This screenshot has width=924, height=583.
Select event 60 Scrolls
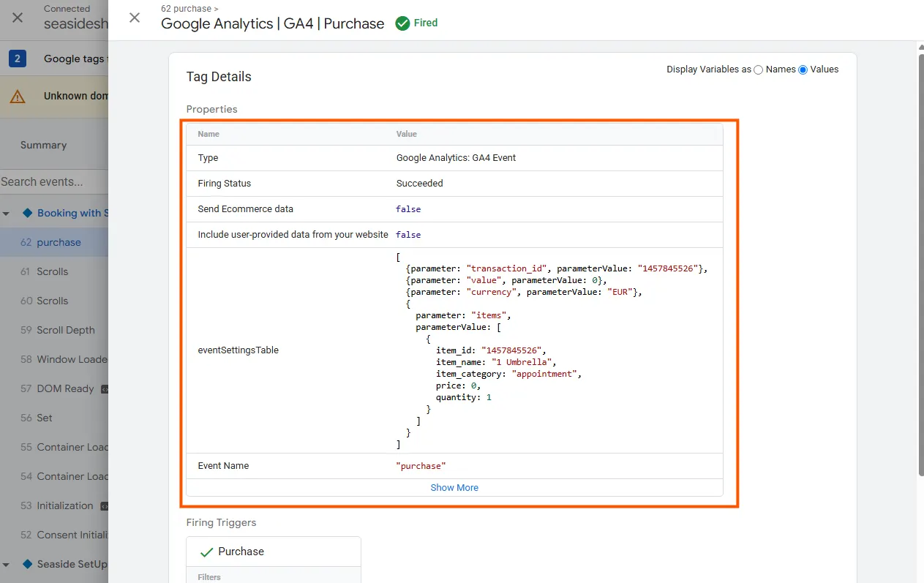pos(54,301)
